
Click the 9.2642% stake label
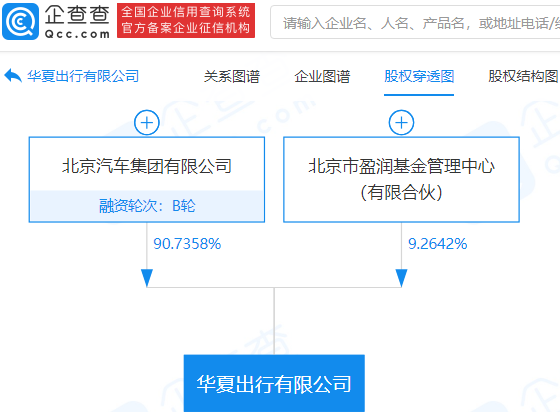(438, 244)
